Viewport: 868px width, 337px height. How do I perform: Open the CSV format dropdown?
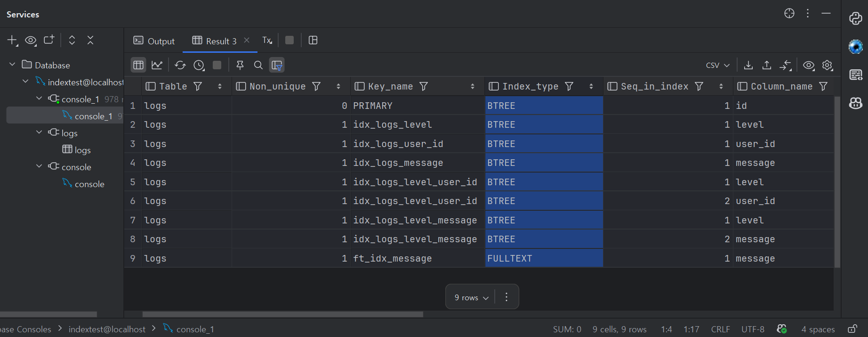(717, 65)
